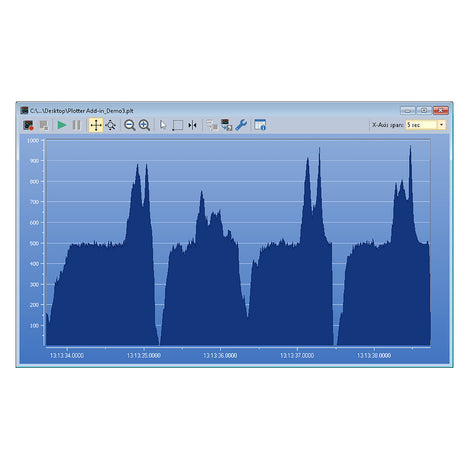This screenshot has width=469, height=469.
Task: Close the Plotter Add-in_Demo3.plt window
Action: coord(441,110)
